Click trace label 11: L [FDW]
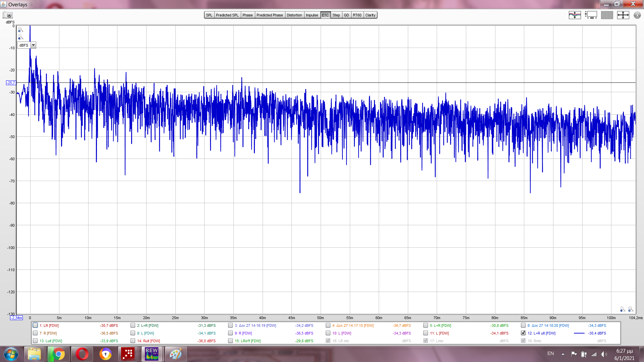 (439, 333)
